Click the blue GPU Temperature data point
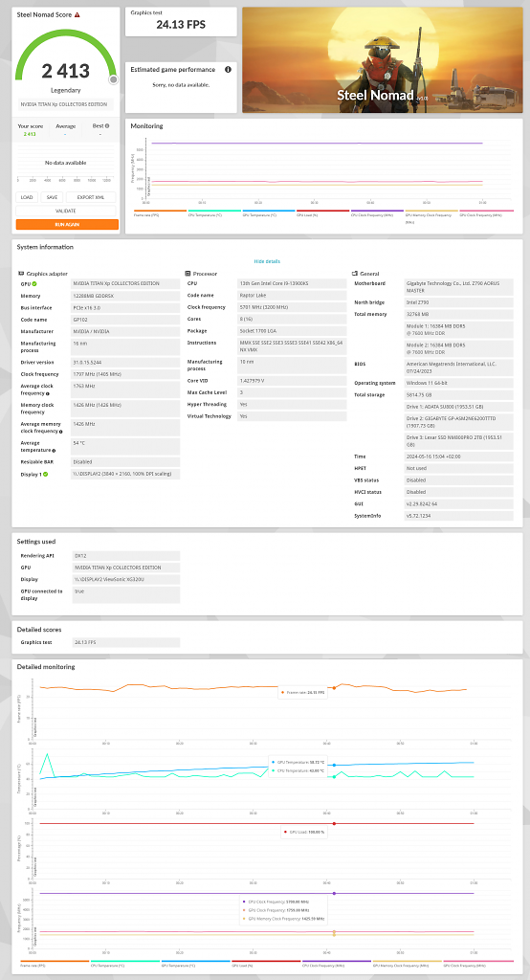Image resolution: width=530 pixels, height=980 pixels. (335, 765)
